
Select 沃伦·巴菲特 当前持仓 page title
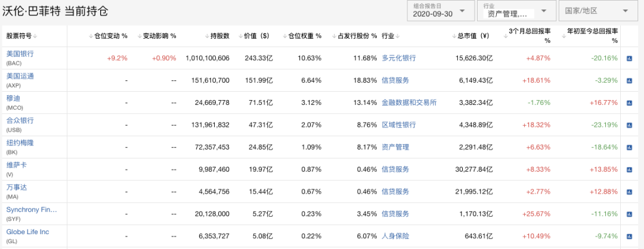tap(55, 11)
